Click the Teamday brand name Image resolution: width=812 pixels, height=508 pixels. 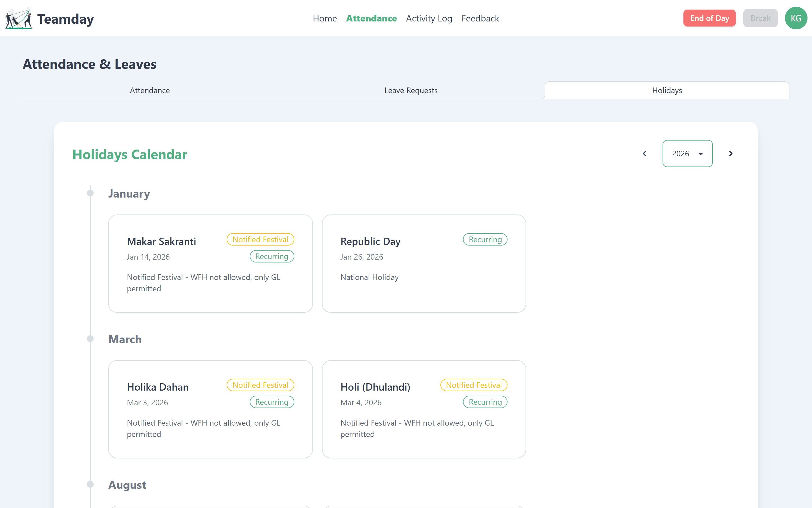(x=65, y=19)
